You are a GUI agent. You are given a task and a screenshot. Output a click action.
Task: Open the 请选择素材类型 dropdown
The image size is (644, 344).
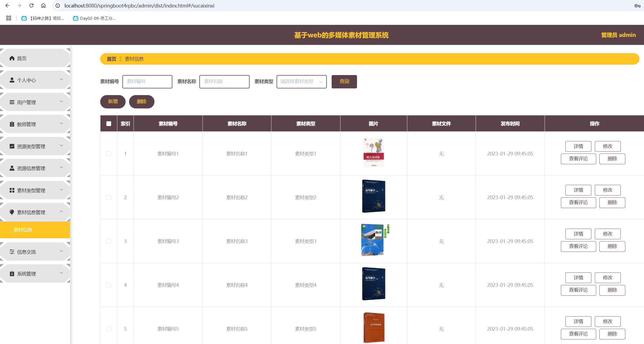(x=301, y=82)
